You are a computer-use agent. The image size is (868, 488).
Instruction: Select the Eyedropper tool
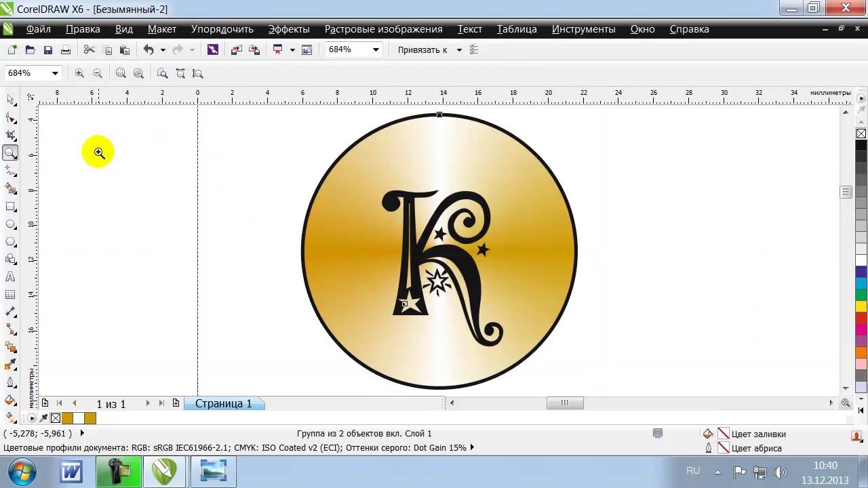tap(10, 365)
